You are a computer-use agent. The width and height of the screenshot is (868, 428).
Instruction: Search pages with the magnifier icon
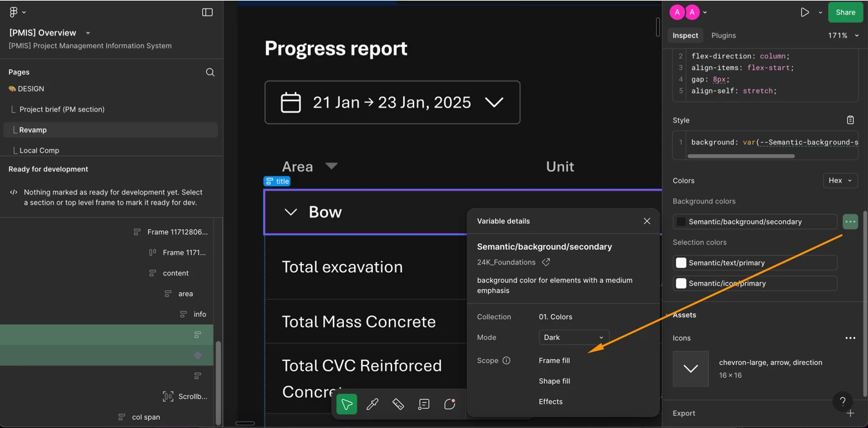210,72
